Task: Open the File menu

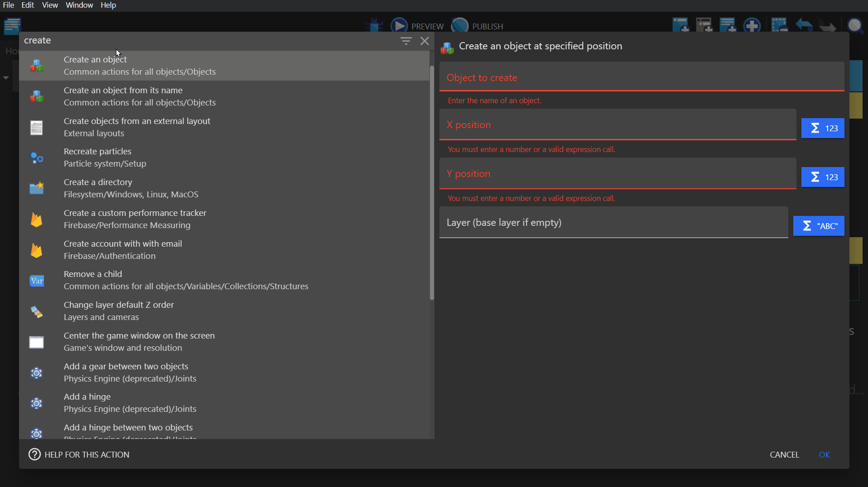Action: (x=9, y=5)
